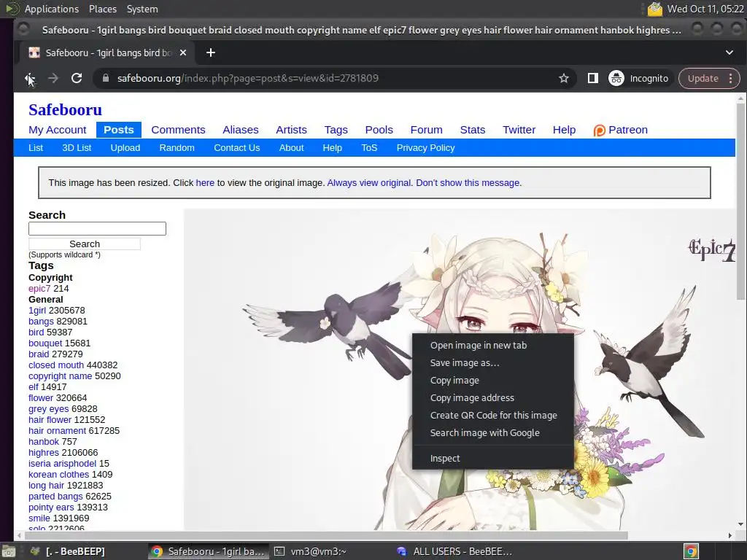Click Don't show this message link

tap(468, 183)
